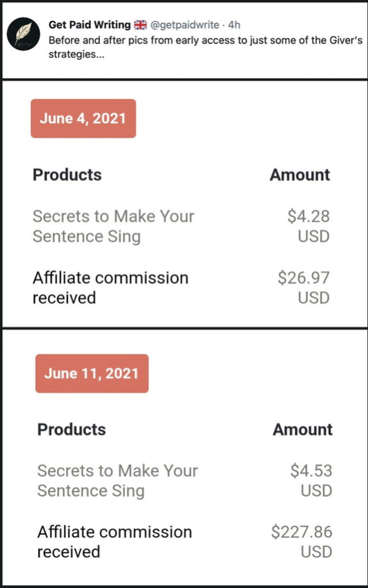Click the first Products column header
Screen dimensions: 368x588
67,175
